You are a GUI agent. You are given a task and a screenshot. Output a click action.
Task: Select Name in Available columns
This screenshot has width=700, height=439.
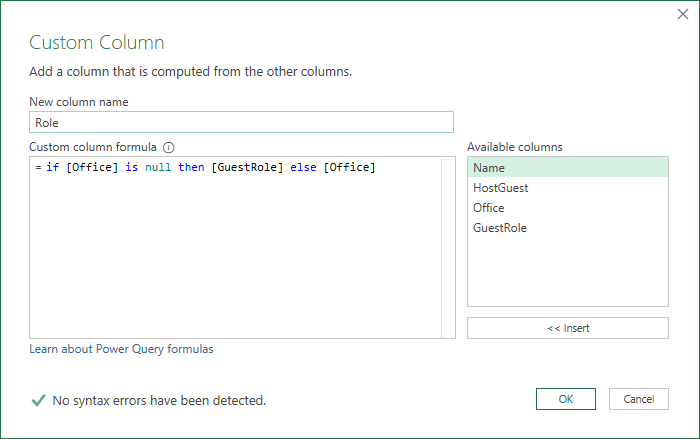pyautogui.click(x=568, y=167)
